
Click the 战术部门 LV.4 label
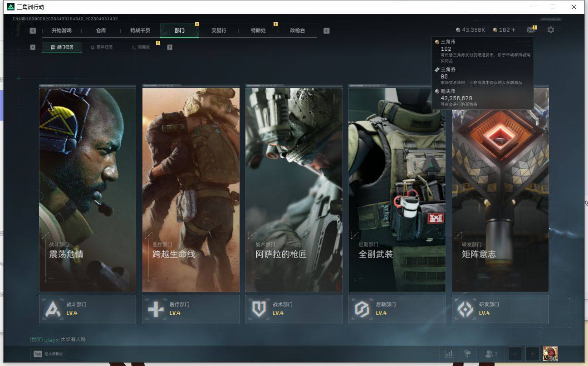coord(282,309)
